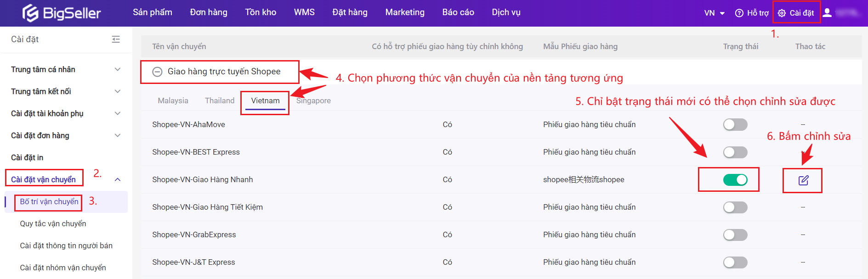Go to Cài đặt nhóm vận chuyển
The width and height of the screenshot is (868, 279).
pyautogui.click(x=63, y=268)
